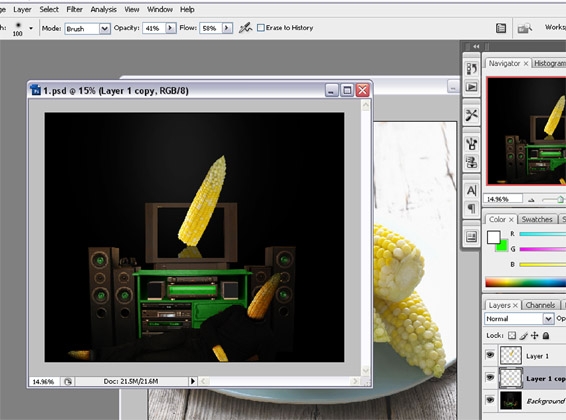
Task: Click the green background color swatch
Action: 502,247
